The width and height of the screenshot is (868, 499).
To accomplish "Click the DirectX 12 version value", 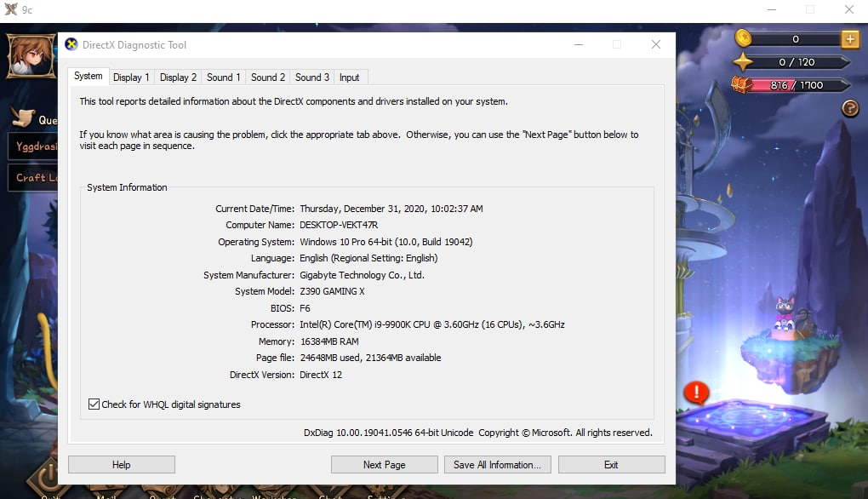I will [x=321, y=375].
